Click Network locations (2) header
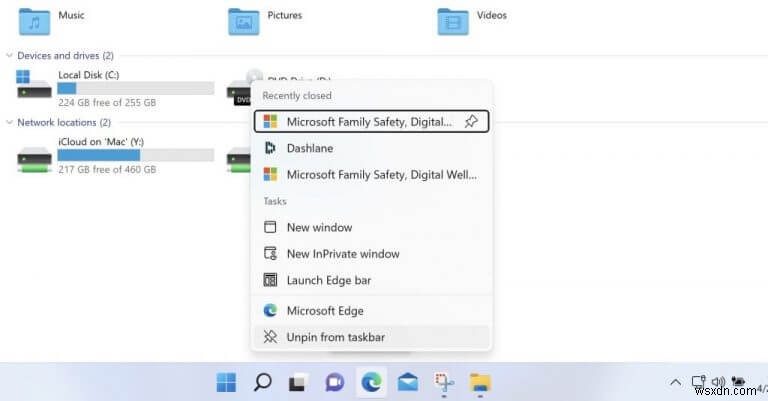768x401 pixels. point(64,122)
